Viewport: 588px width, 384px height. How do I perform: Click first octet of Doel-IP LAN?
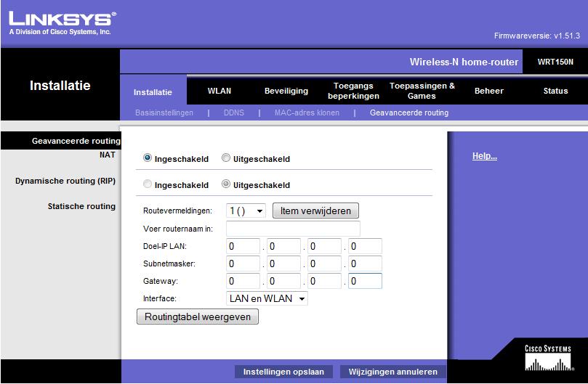pos(243,247)
